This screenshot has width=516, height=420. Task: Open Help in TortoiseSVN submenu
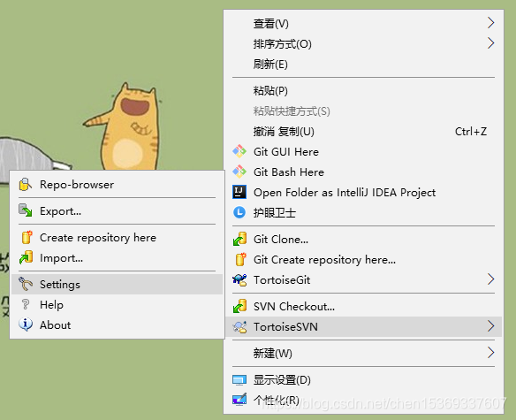(118, 305)
